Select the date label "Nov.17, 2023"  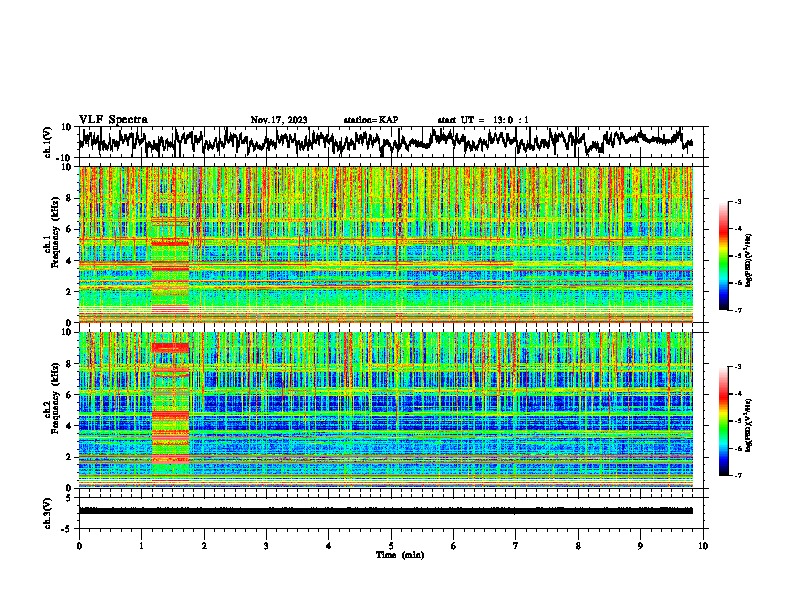coord(279,120)
